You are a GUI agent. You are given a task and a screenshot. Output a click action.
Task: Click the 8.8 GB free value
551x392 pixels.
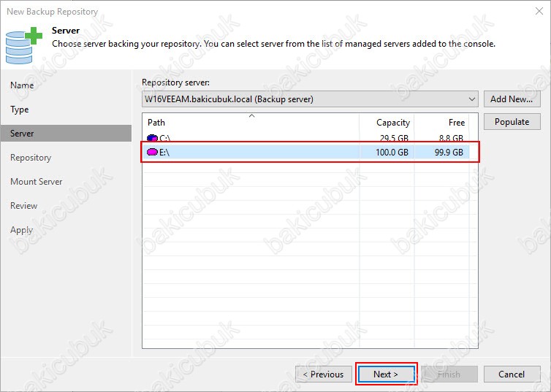pyautogui.click(x=451, y=138)
